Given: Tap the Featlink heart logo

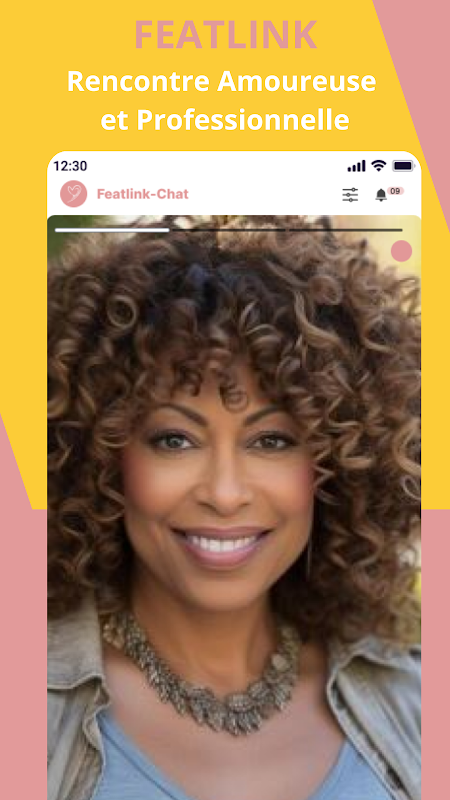Looking at the screenshot, I should 73,194.
